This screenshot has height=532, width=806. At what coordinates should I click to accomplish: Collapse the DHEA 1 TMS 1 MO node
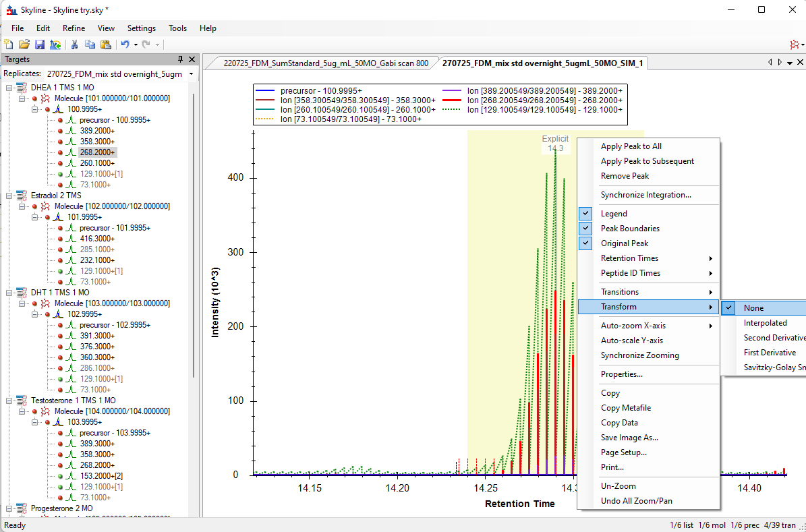9,88
